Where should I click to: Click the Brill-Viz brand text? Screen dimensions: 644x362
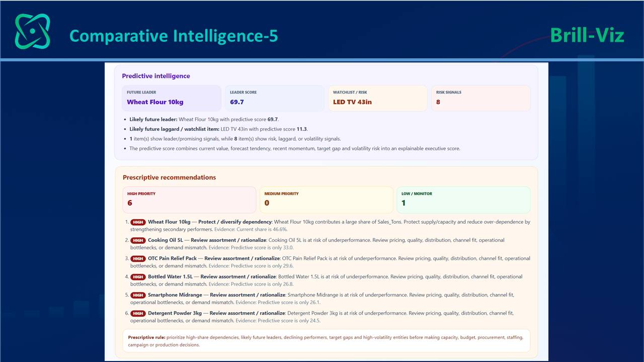coord(587,35)
